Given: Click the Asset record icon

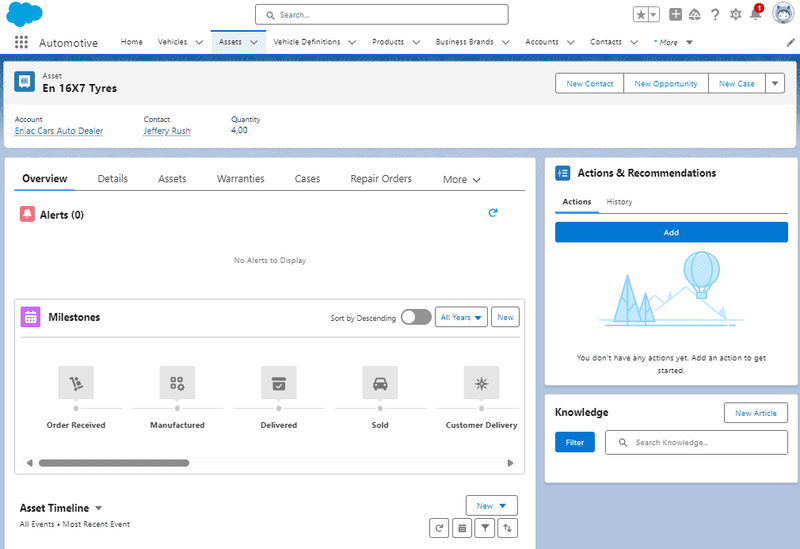Looking at the screenshot, I should click(x=24, y=82).
